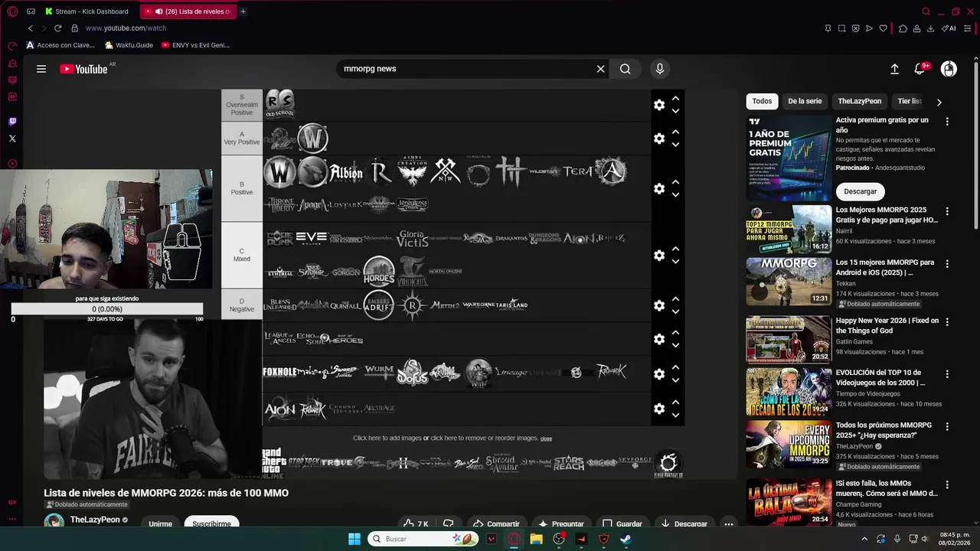This screenshot has width=980, height=551.
Task: Open more video actions ellipsis menu
Action: 729,524
